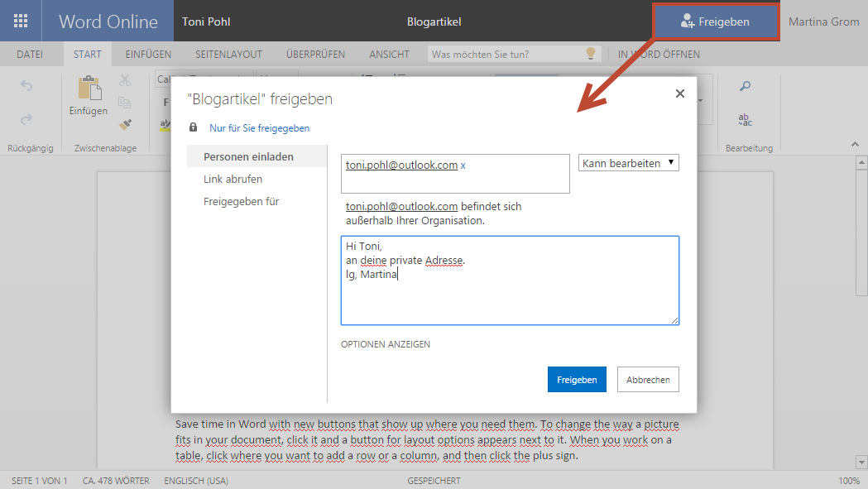Switch to the Einfügen ribbon tab
This screenshot has width=868, height=489.
[x=148, y=55]
